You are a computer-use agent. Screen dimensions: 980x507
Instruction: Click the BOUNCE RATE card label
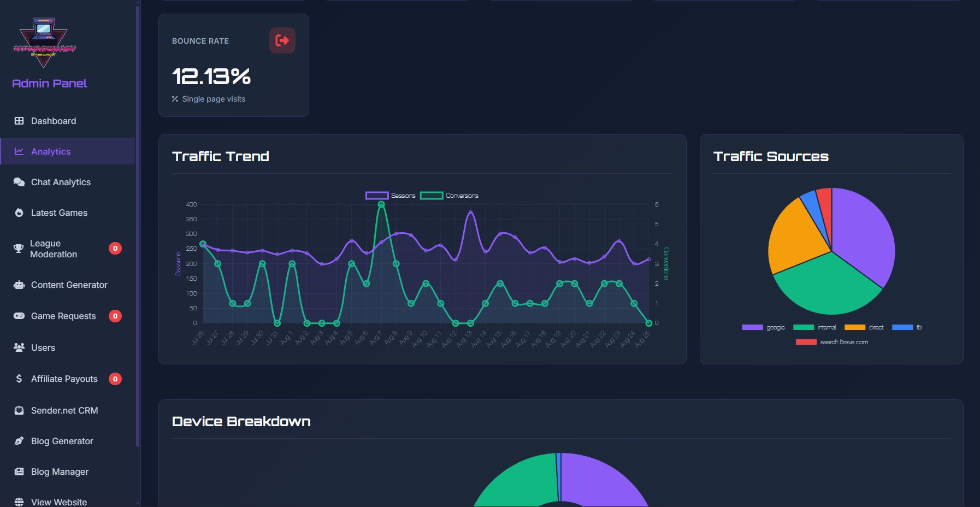[x=200, y=41]
